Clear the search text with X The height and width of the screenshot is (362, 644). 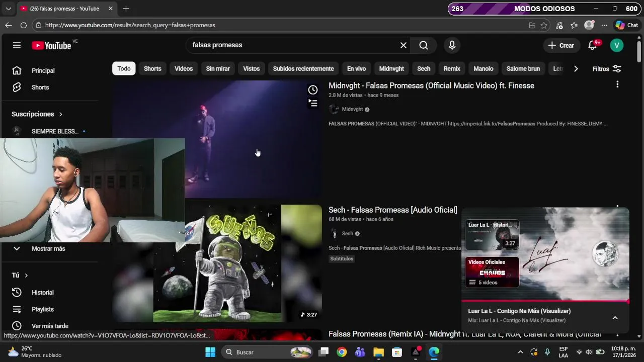click(403, 45)
